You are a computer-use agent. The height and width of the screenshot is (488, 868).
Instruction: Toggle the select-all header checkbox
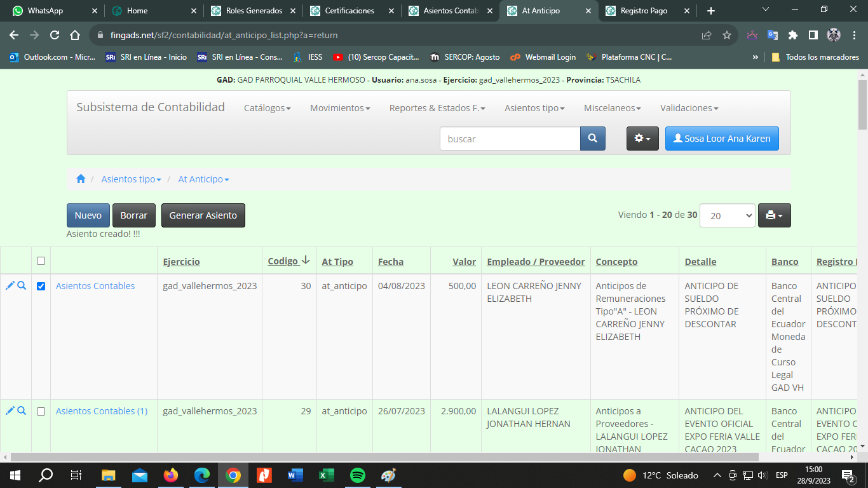click(41, 261)
